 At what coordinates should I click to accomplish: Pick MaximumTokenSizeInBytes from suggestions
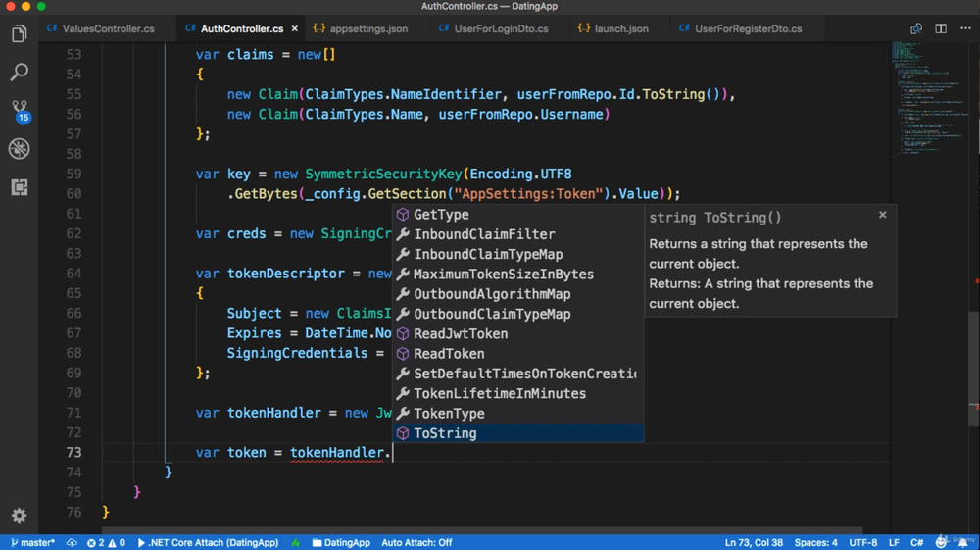517,275
